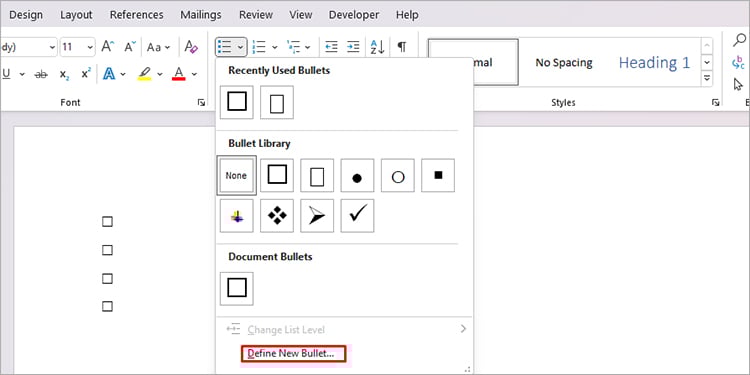
Task: Apply the No Spacing style
Action: coord(563,63)
